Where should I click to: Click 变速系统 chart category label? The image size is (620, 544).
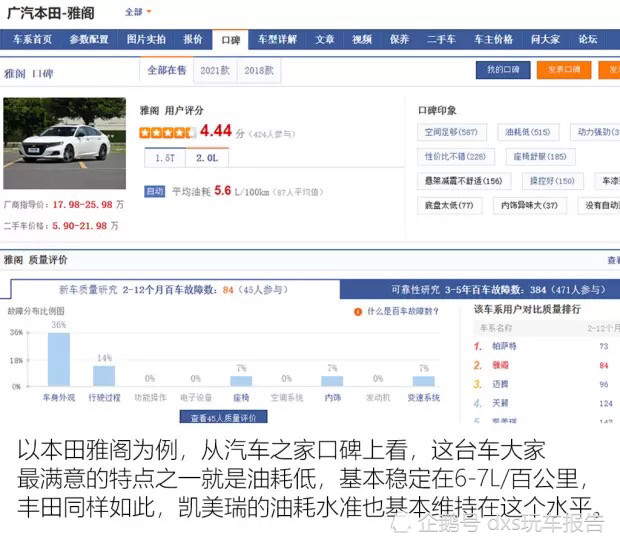[x=424, y=398]
